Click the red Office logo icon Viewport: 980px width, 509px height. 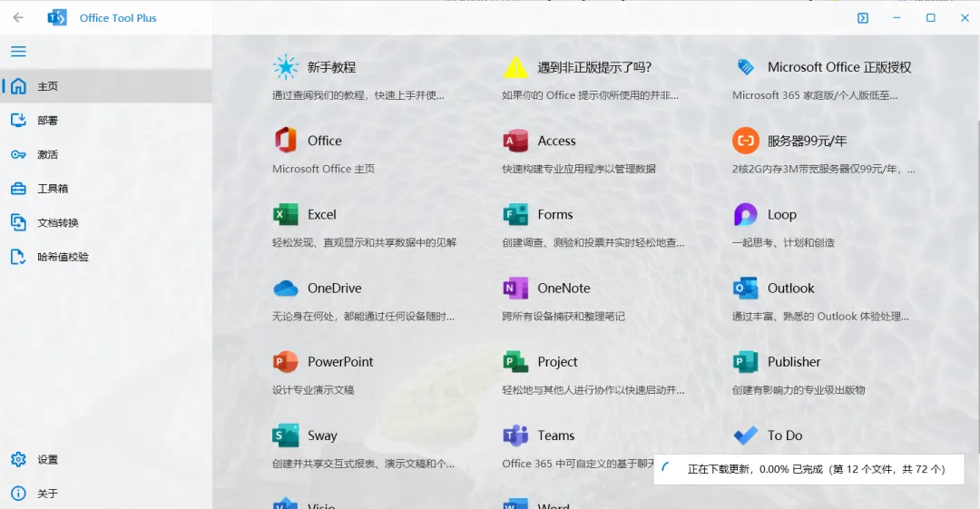[x=286, y=140]
